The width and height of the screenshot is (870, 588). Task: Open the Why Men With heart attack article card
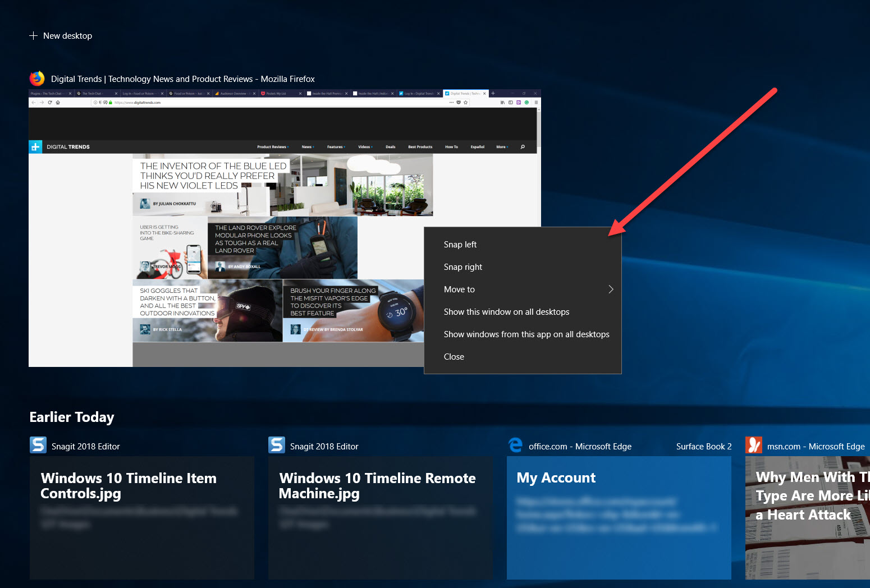pos(808,518)
